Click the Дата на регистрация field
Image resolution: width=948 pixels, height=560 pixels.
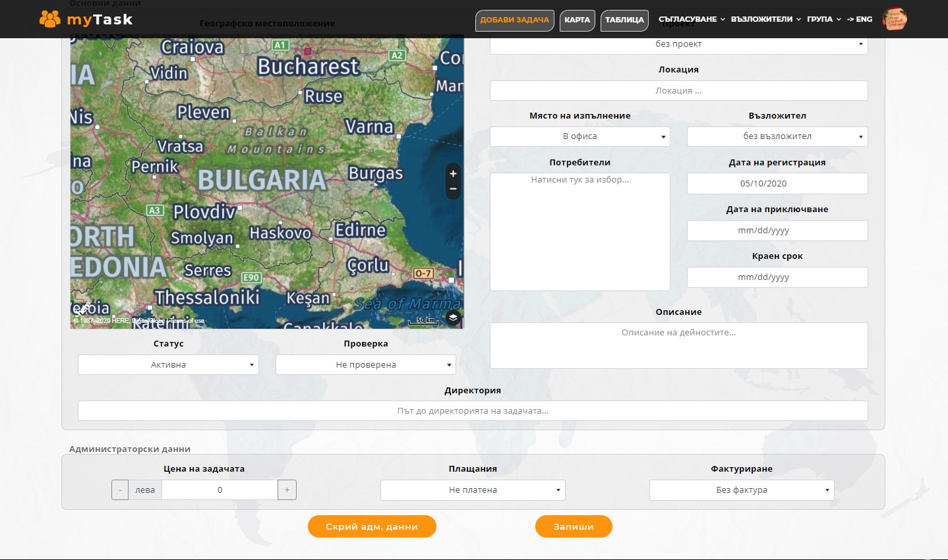point(777,184)
